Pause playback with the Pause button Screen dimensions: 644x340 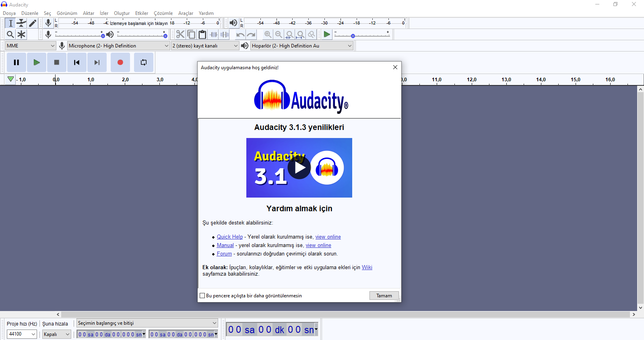[x=17, y=62]
